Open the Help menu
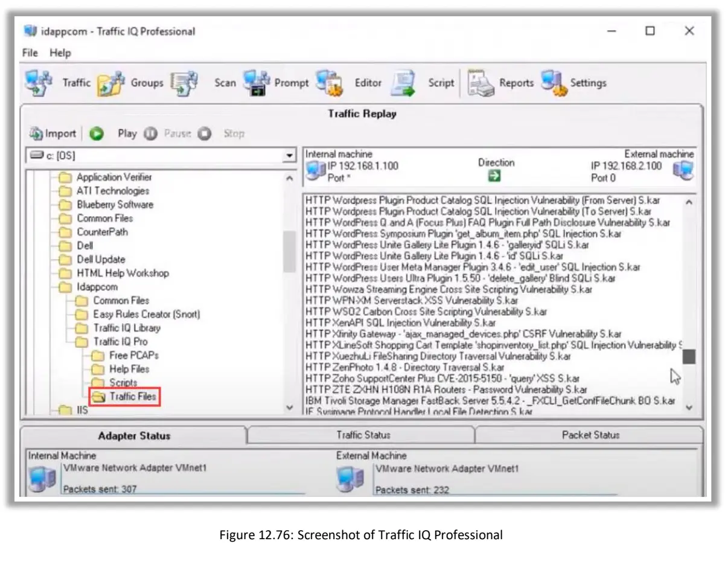728x570 pixels. coord(60,53)
